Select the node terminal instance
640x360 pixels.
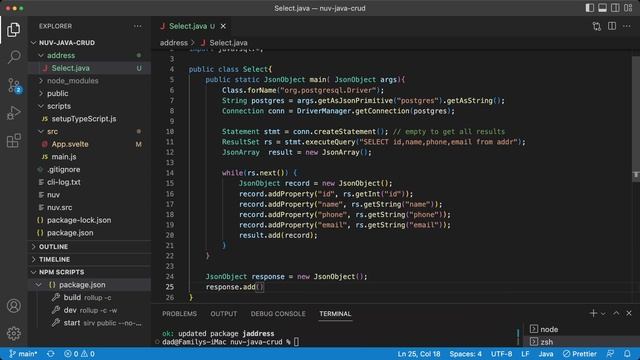pos(582,329)
